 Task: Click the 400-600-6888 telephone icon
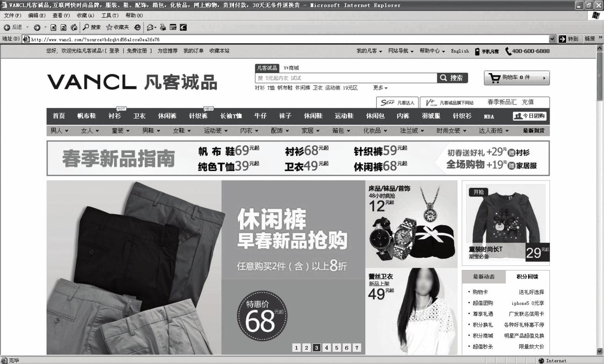[x=508, y=51]
